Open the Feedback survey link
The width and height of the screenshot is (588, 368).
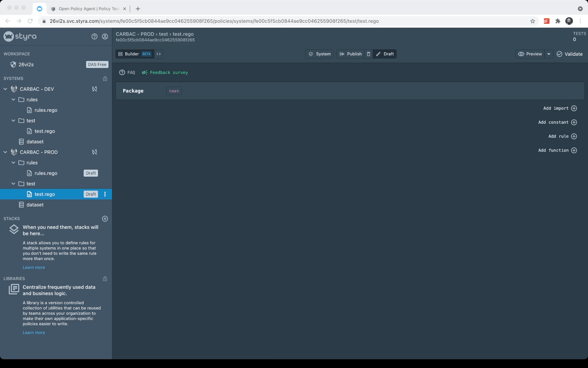tap(165, 73)
